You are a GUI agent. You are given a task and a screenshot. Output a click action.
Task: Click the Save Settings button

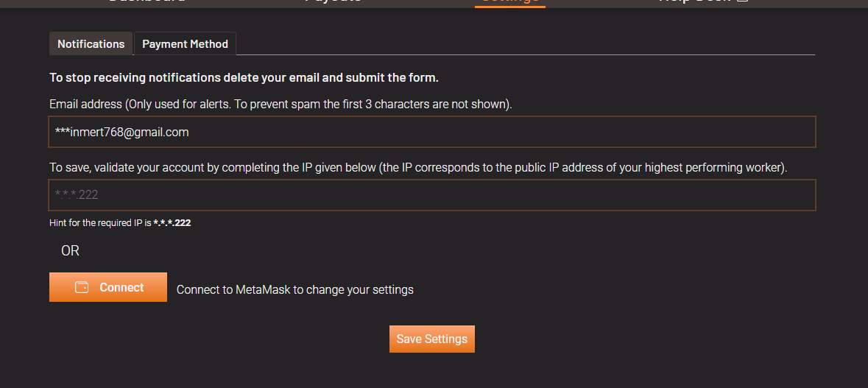pyautogui.click(x=432, y=339)
